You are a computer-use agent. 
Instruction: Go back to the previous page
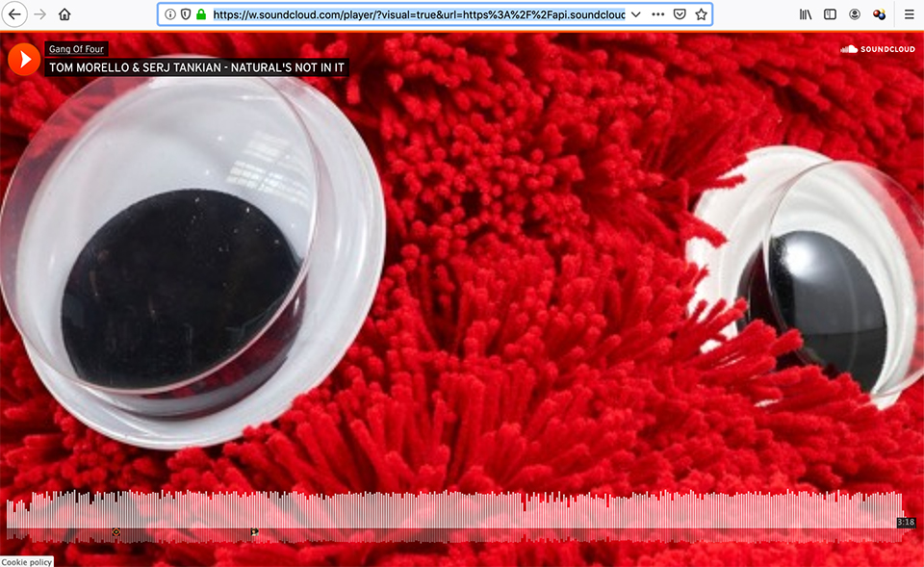click(14, 14)
